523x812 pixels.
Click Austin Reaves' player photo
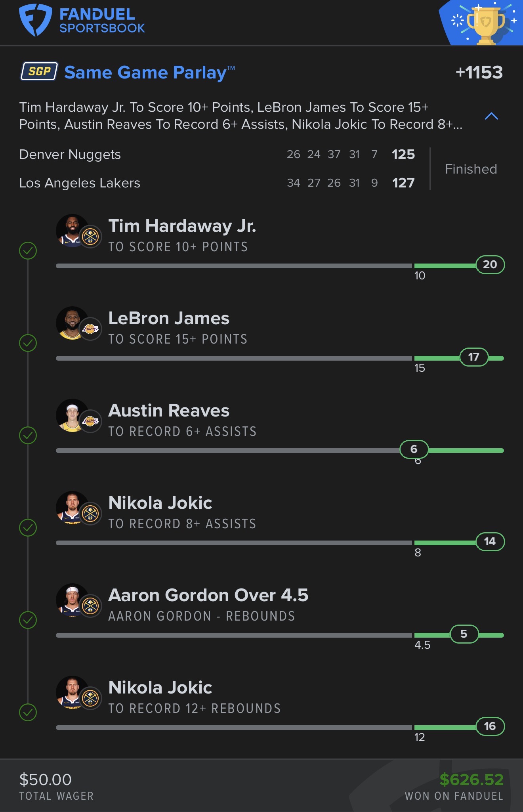pyautogui.click(x=72, y=415)
